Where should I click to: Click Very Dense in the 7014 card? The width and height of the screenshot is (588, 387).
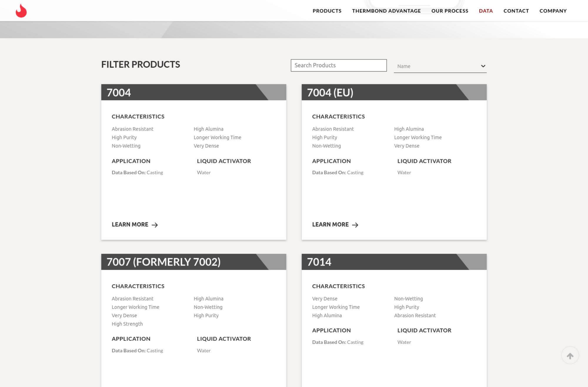(x=325, y=299)
